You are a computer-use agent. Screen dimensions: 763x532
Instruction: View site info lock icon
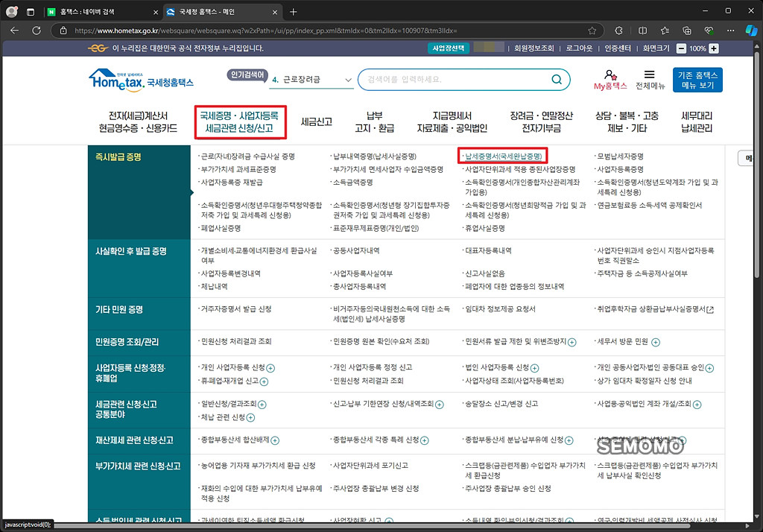click(63, 31)
